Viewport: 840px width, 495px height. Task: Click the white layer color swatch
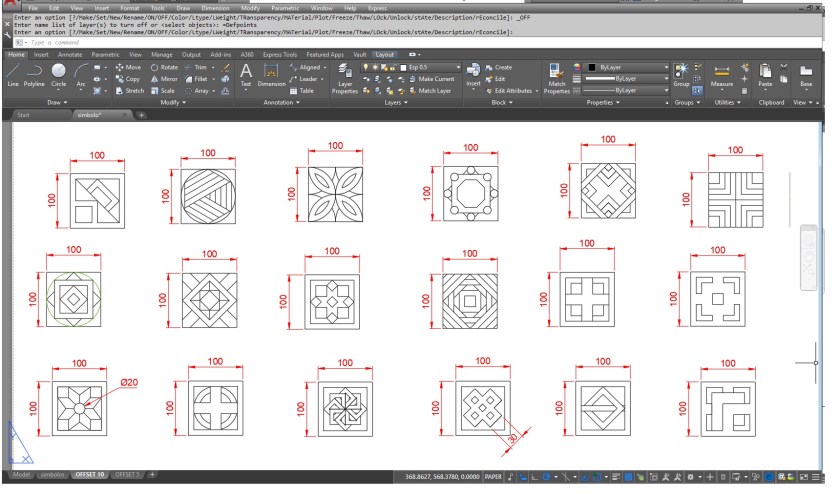click(403, 68)
